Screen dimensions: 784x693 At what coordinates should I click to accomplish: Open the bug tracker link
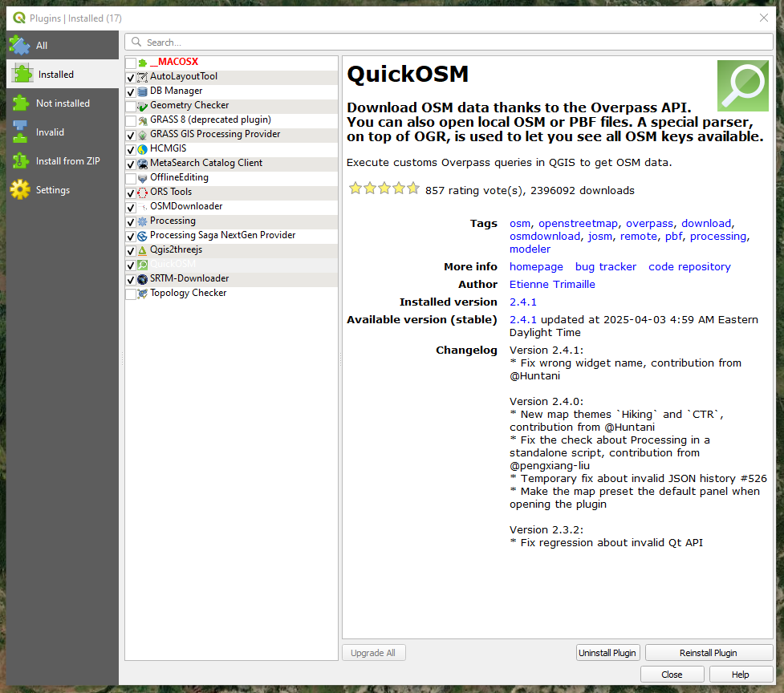pos(605,267)
